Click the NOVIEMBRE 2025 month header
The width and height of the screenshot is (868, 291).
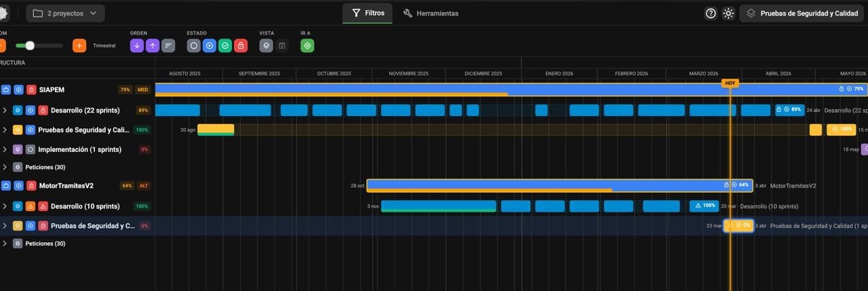[408, 73]
